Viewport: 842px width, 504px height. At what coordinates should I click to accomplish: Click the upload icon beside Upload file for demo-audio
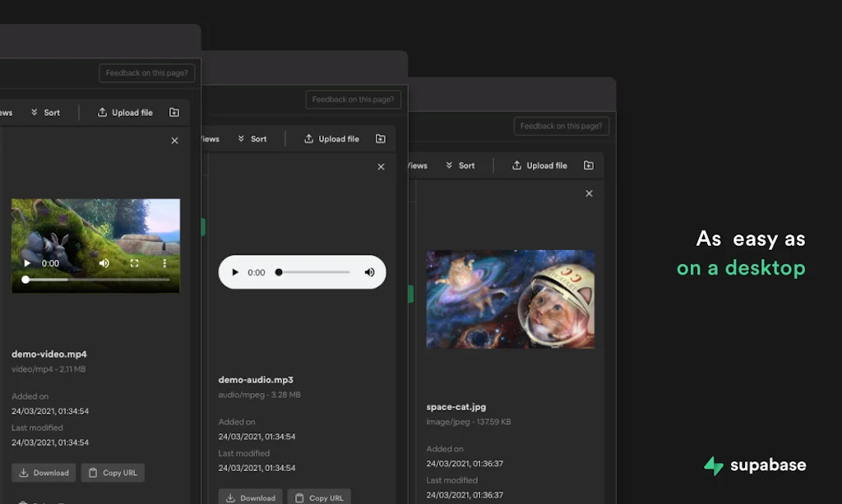308,138
